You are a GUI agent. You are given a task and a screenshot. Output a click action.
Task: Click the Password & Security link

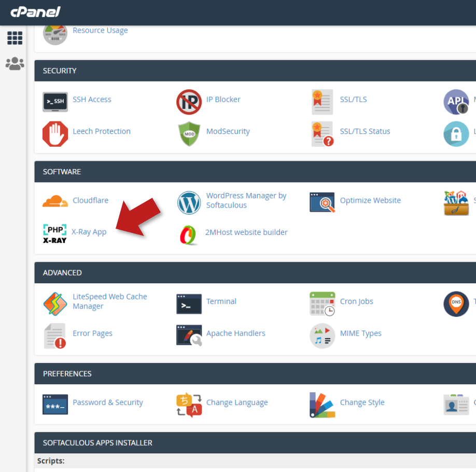pos(107,402)
